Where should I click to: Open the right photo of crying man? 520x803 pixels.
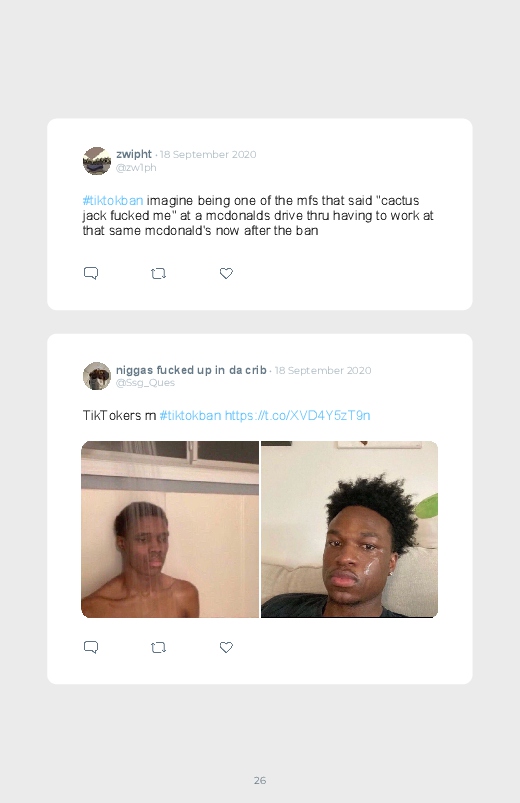pos(349,530)
